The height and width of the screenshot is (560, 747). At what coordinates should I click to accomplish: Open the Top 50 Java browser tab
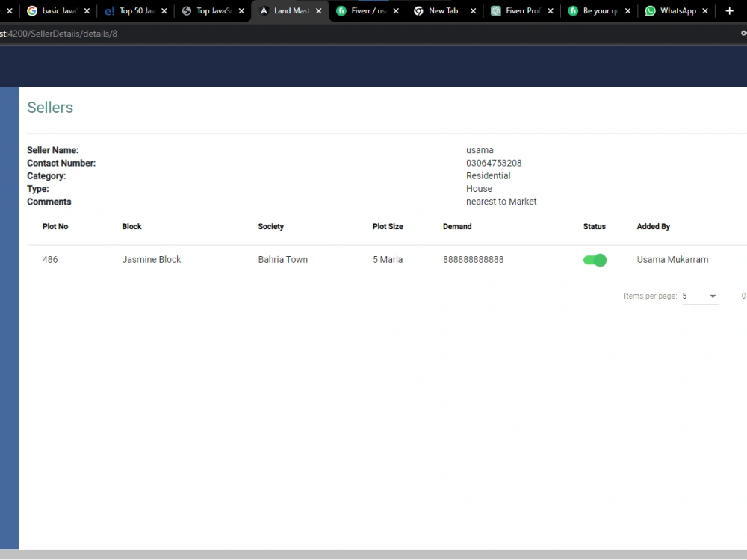[136, 11]
